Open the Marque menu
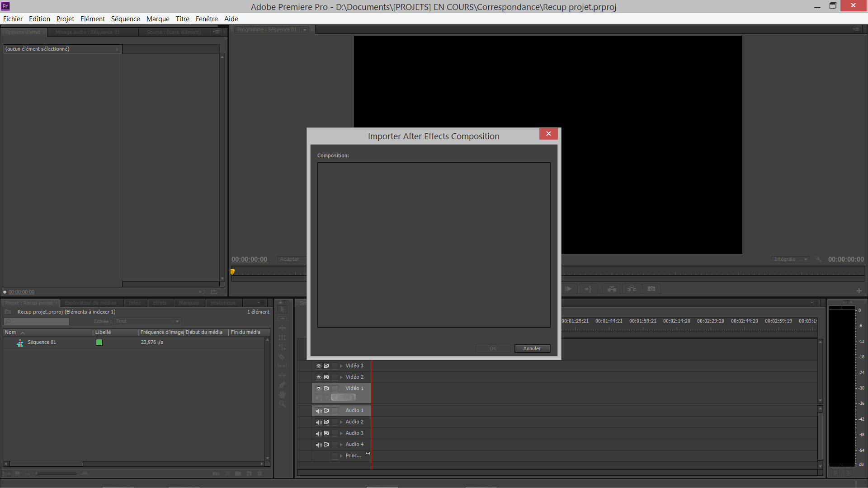The height and width of the screenshot is (488, 868). click(158, 19)
